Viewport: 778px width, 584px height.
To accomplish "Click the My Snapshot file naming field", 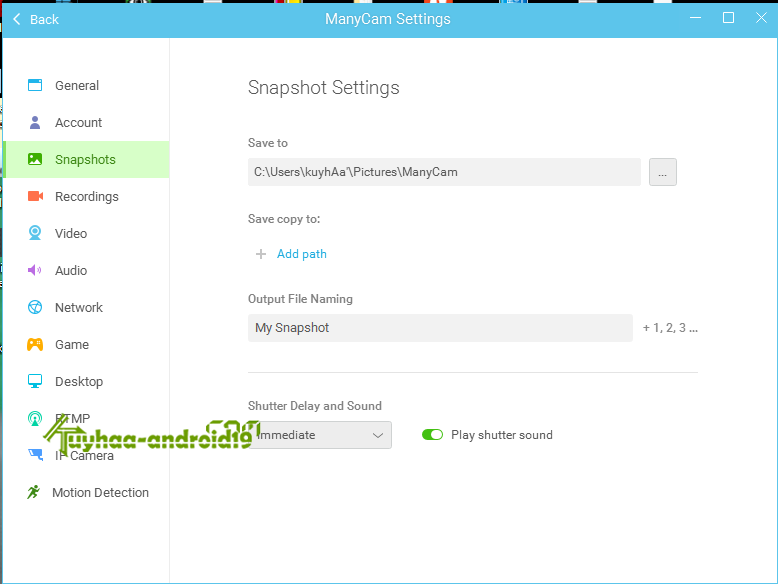I will (440, 328).
